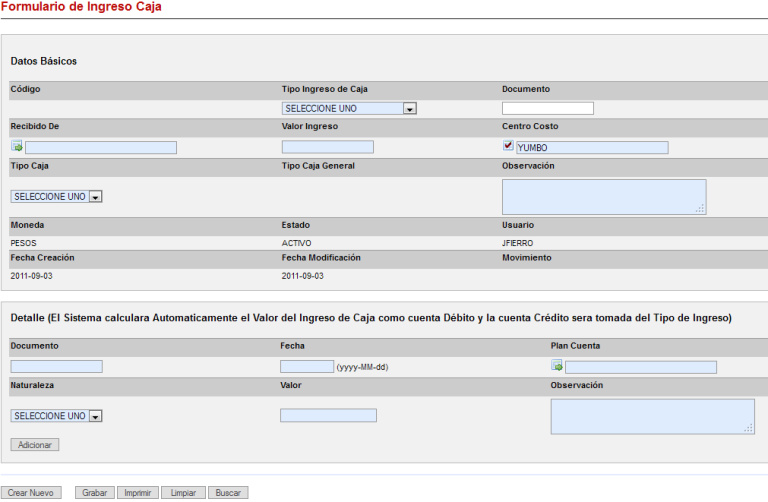Click the Crear Nuevo button

pos(31,493)
